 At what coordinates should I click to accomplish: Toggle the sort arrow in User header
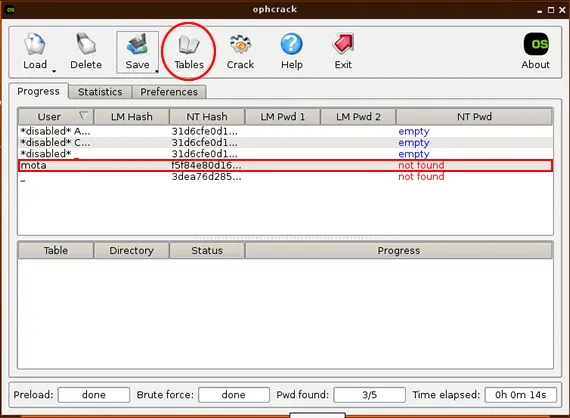[x=83, y=116]
